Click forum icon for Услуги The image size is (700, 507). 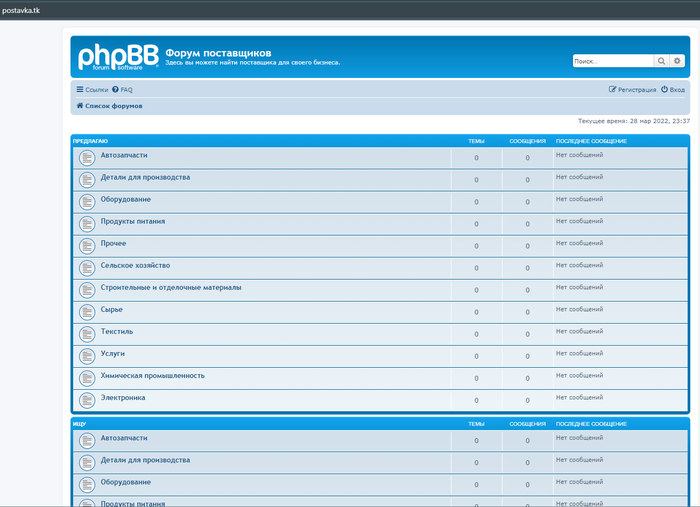click(87, 356)
